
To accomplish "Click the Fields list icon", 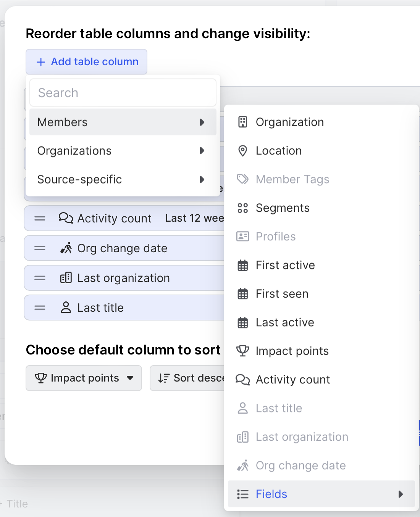I will tap(242, 494).
